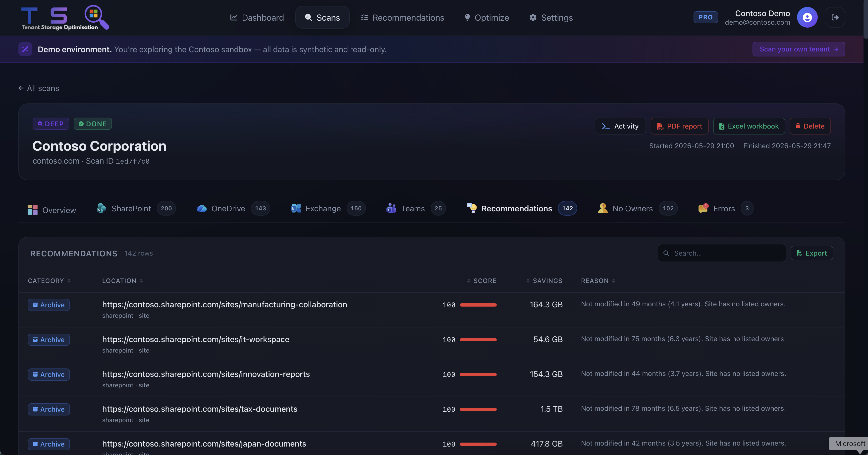Switch to the Teams tab
Screen dimensions: 868x455
point(416,208)
